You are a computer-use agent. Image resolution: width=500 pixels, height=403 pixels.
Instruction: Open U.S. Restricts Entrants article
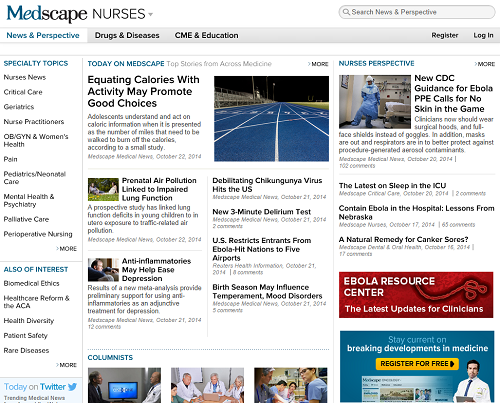[x=262, y=249]
